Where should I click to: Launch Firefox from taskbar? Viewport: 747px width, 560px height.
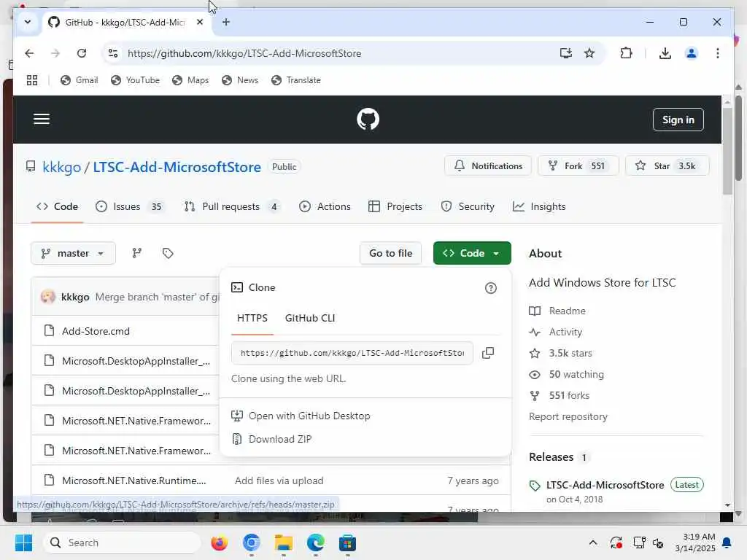[x=219, y=542]
